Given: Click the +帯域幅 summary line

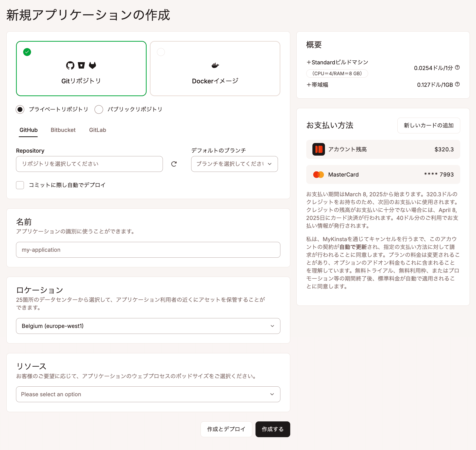Looking at the screenshot, I should pyautogui.click(x=317, y=85).
